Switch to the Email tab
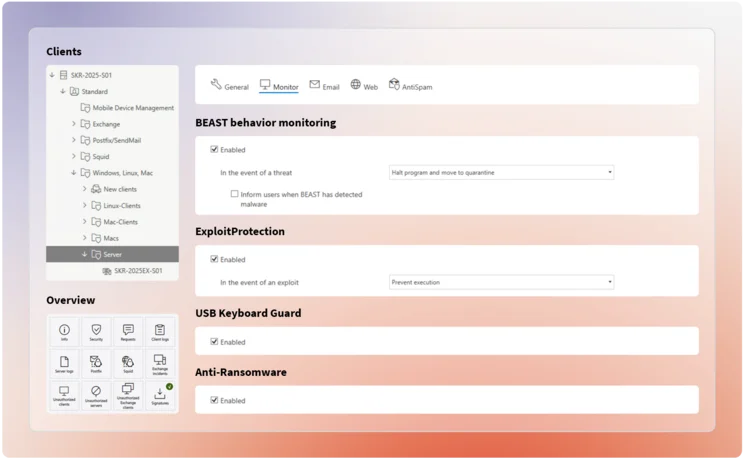 coord(325,85)
